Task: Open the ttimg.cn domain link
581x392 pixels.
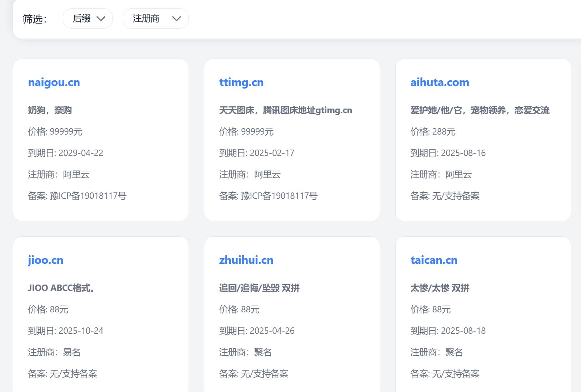Action: [241, 82]
